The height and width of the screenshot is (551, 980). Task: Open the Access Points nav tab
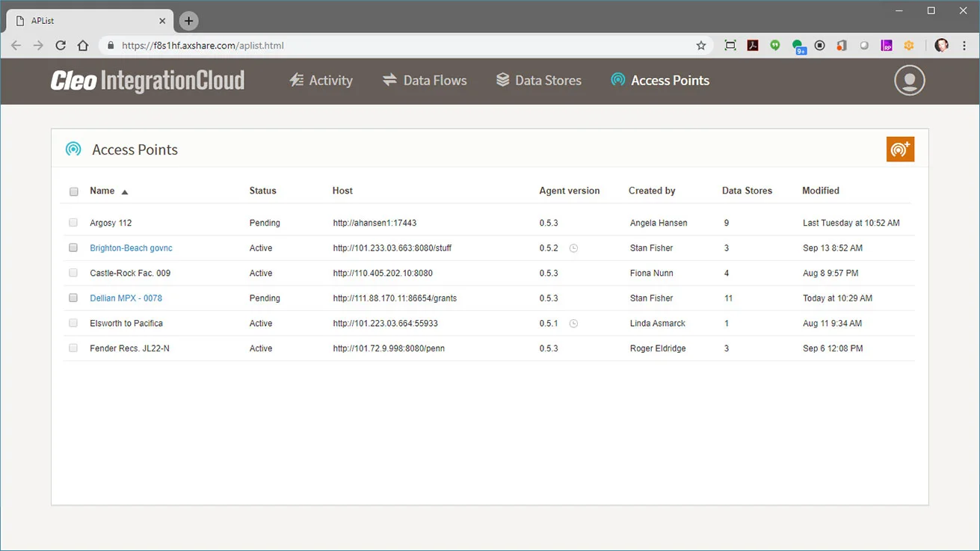[x=660, y=81]
